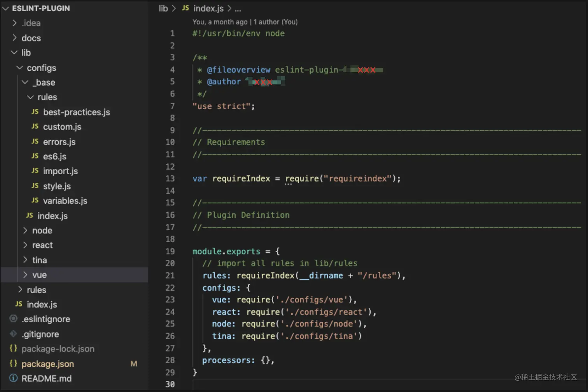Image resolution: width=588 pixels, height=392 pixels.
Task: Click the JS icon next to custom.js
Action: click(x=35, y=127)
